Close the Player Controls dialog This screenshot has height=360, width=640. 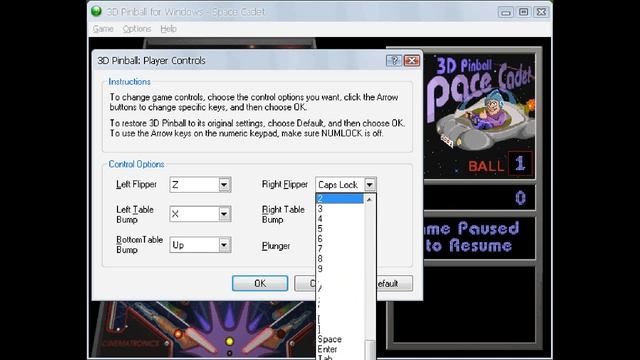point(412,61)
